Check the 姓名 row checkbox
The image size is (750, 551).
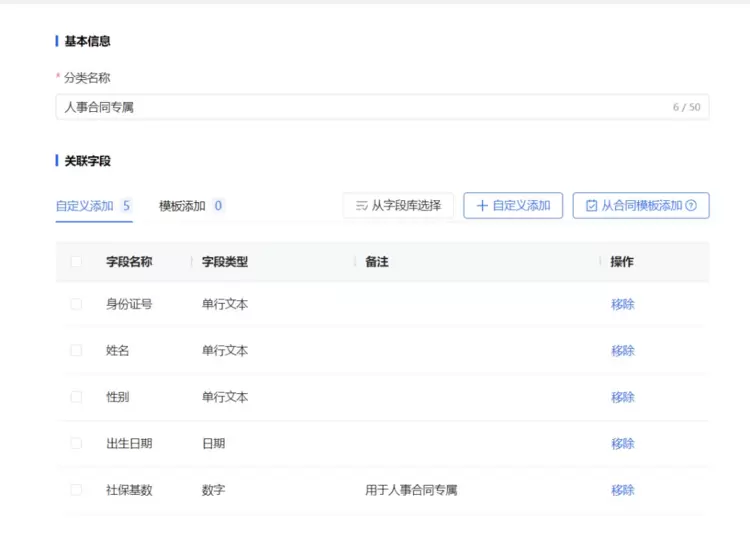coord(77,351)
